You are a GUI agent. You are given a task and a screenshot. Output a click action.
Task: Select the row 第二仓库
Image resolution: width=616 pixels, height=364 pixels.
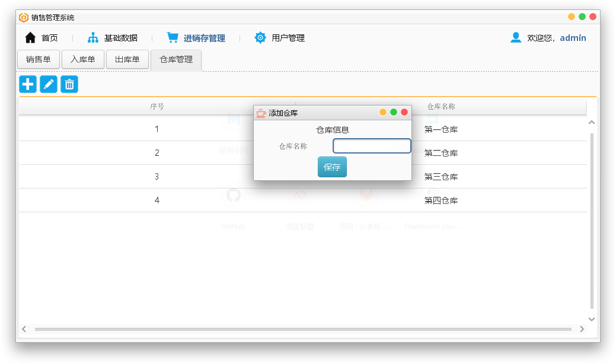(302, 153)
